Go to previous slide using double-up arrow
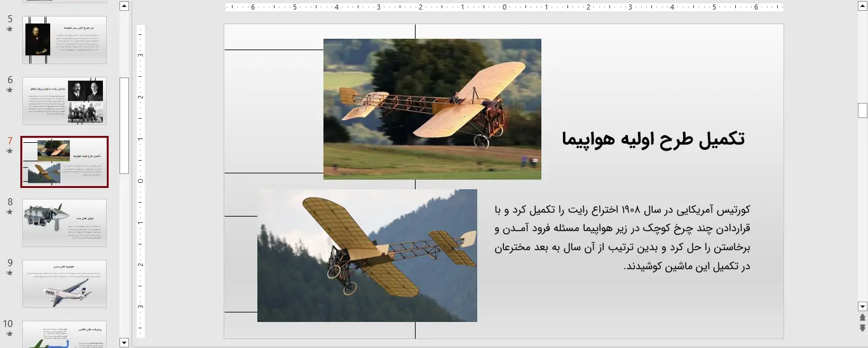Image resolution: width=868 pixels, height=348 pixels. click(x=862, y=318)
